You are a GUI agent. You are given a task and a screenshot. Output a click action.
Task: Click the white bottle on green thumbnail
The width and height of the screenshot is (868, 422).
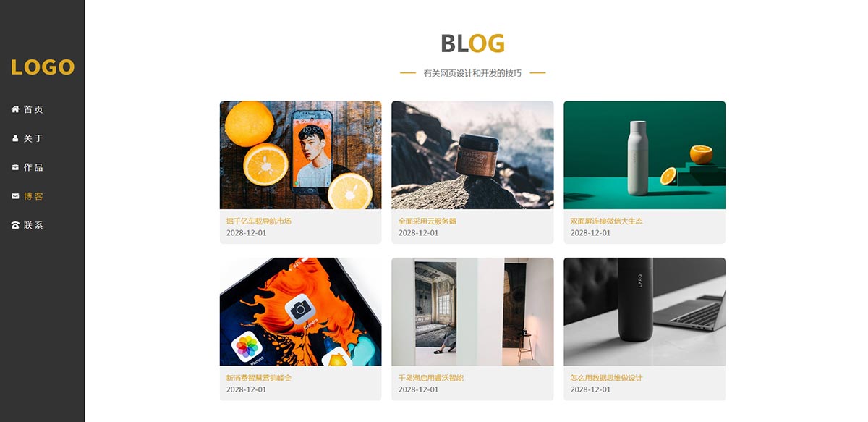click(644, 155)
